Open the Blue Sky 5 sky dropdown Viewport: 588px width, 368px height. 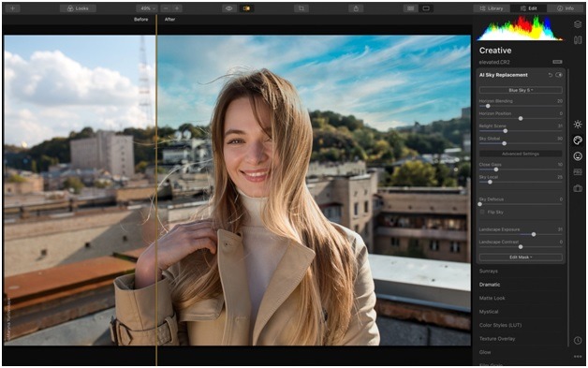pyautogui.click(x=521, y=90)
